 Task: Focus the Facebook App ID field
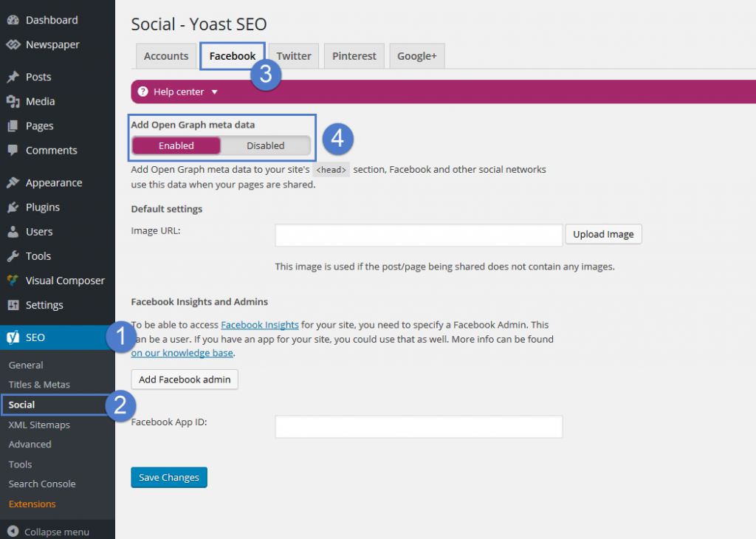click(419, 428)
